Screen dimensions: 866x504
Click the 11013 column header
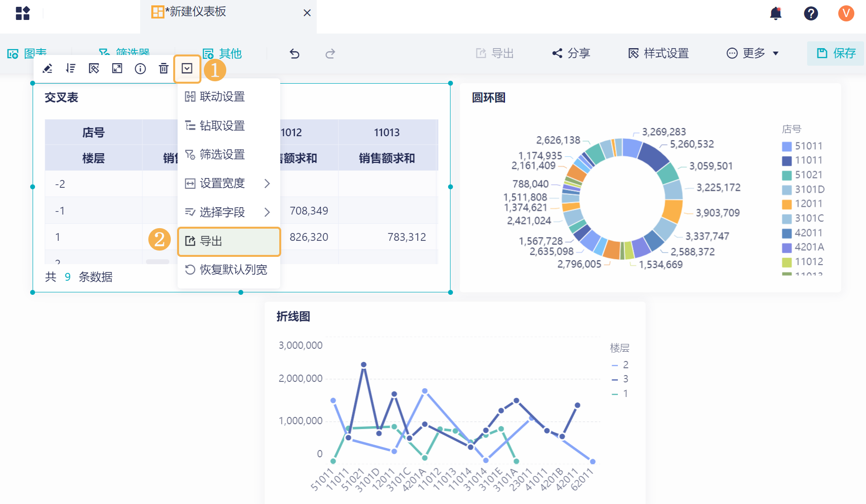(387, 132)
